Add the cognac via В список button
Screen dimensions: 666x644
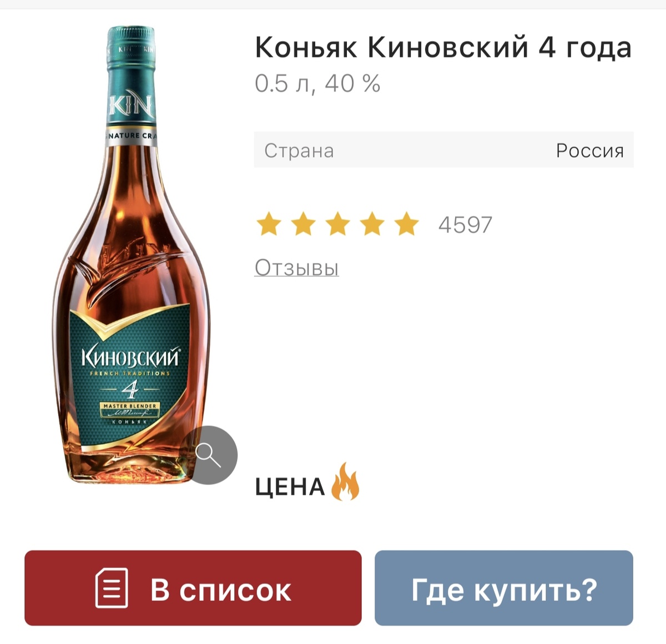193,588
